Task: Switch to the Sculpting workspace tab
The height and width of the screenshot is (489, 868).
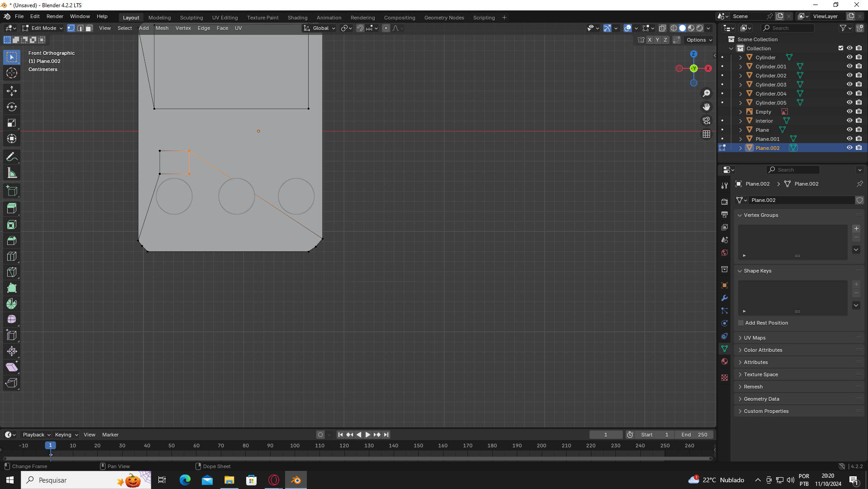Action: click(191, 18)
